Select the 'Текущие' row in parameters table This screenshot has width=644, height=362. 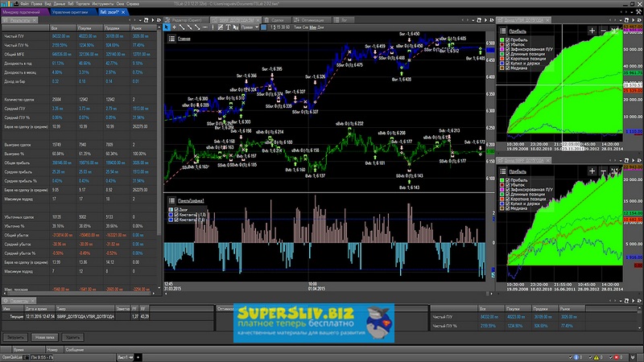coord(16,317)
